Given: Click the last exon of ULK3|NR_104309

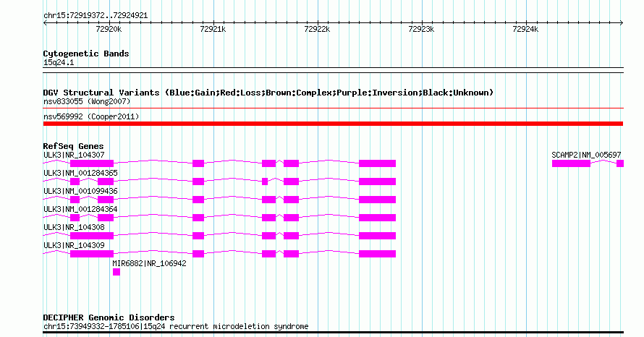Looking at the screenshot, I should pyautogui.click(x=377, y=254).
